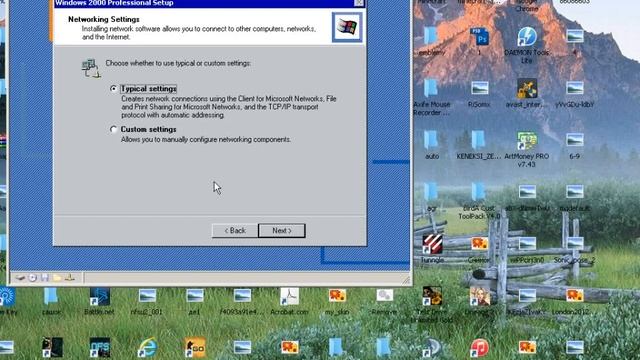Open the RiSomx image file
640x360 pixels.
click(x=479, y=88)
